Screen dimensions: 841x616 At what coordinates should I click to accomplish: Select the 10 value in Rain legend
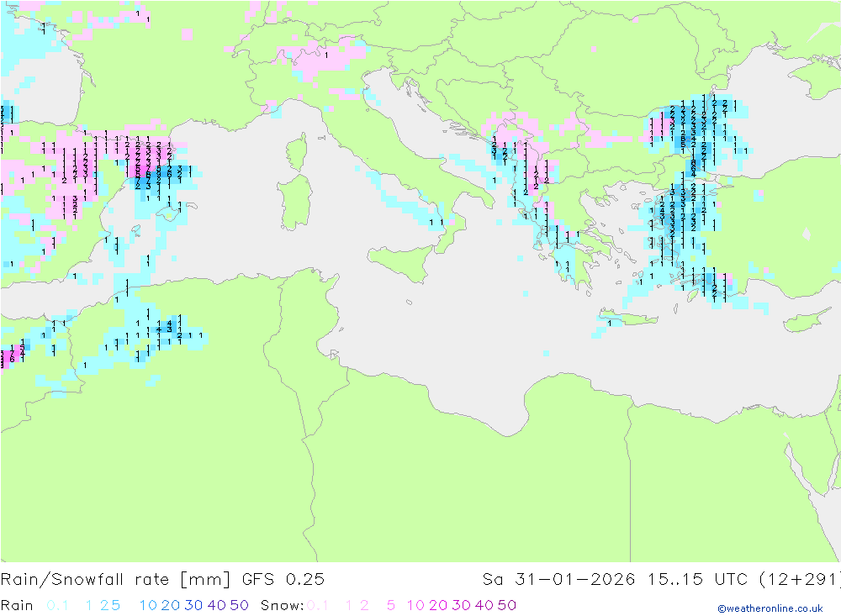pos(148,605)
